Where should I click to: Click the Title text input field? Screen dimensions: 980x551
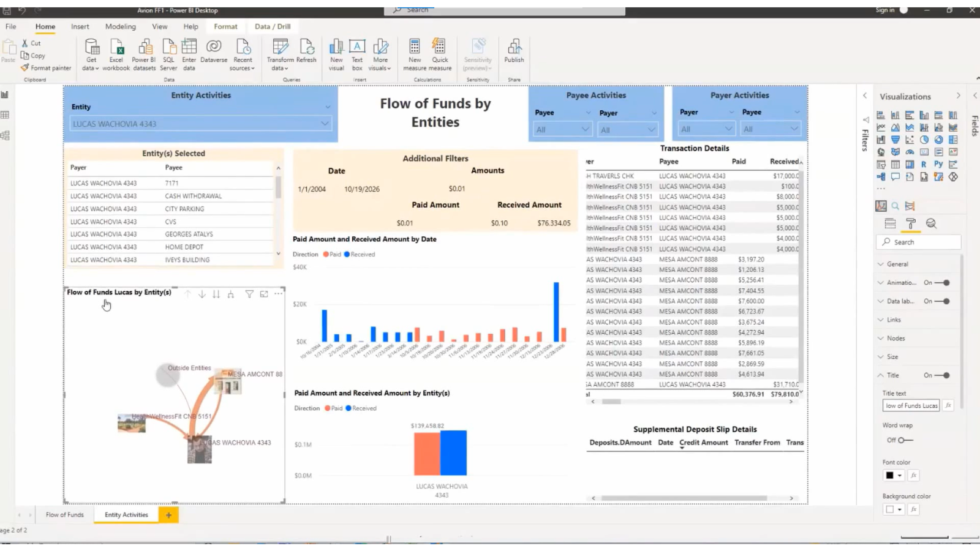click(911, 405)
